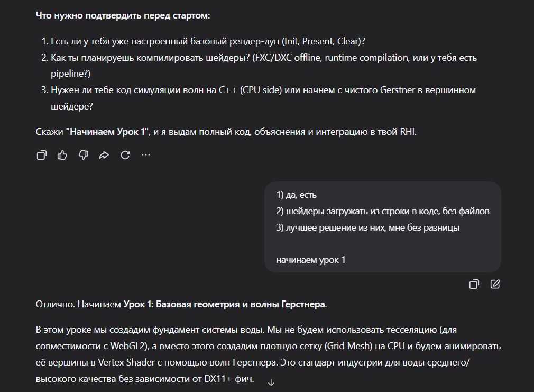Viewport: 534px width, 392px height.
Task: Click the "1) да, есть" line in the user's message
Action: pos(296,195)
